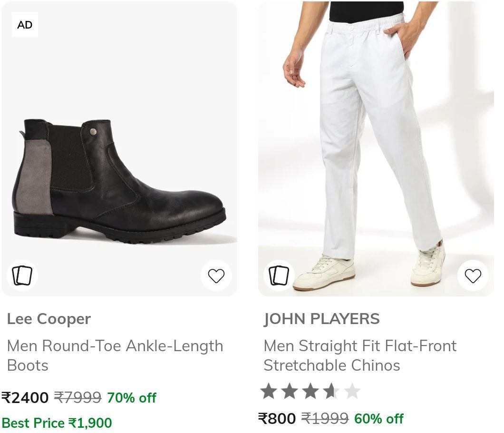Click the star rating of the chinos
This screenshot has width=504, height=433.
(x=310, y=391)
